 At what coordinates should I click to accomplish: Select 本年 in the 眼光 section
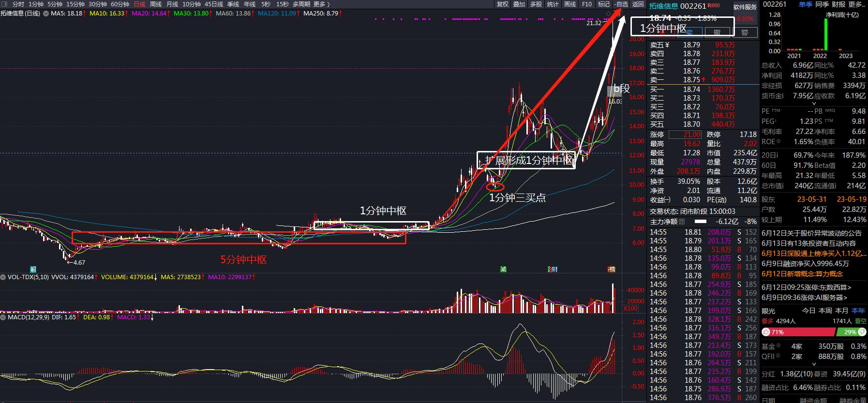(858, 311)
